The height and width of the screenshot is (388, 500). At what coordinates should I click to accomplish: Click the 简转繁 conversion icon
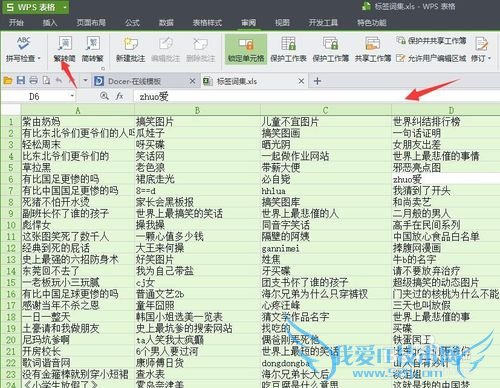coord(93,43)
